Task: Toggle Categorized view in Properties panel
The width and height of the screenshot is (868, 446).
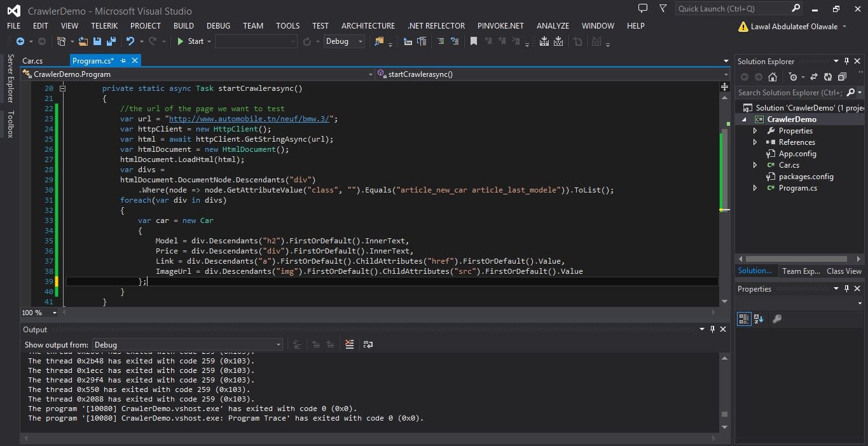Action: click(x=743, y=319)
